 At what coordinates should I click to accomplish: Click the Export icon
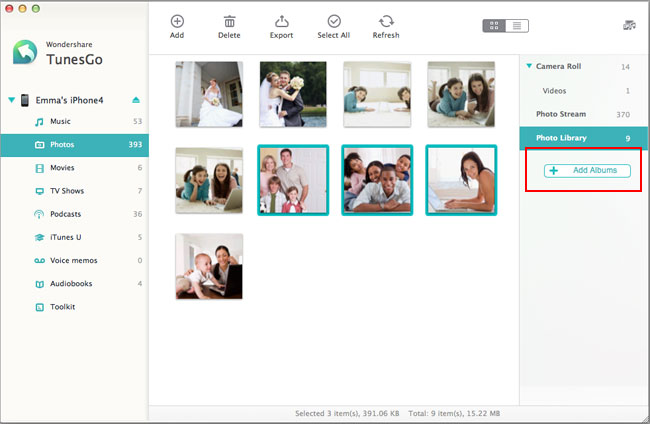281,21
